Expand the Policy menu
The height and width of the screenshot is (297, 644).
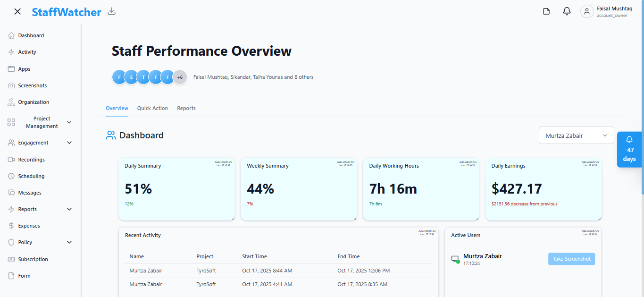69,242
